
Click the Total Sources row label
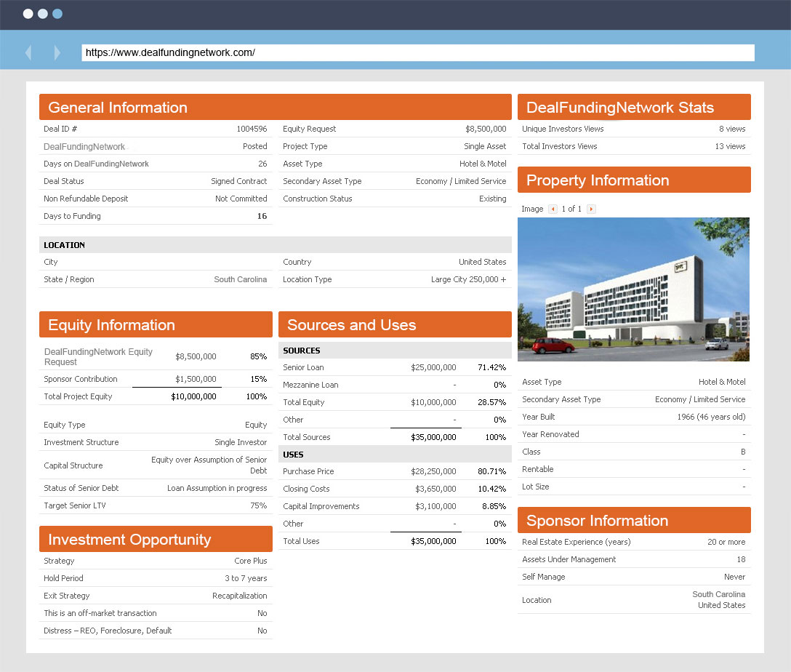(306, 437)
